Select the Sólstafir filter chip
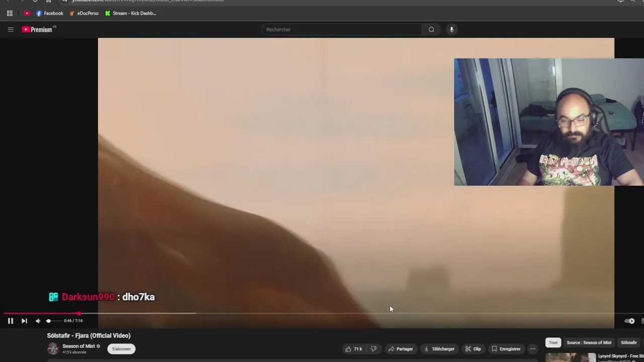 tap(629, 343)
